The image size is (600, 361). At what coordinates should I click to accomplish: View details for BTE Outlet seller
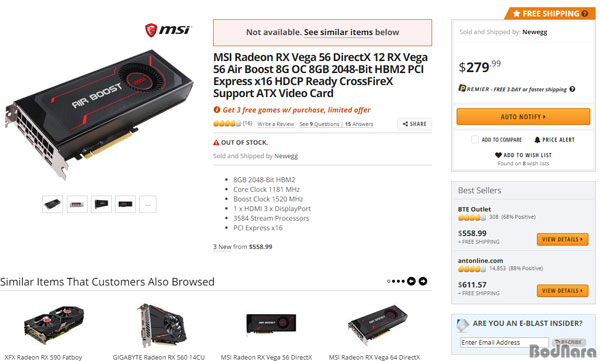pyautogui.click(x=562, y=239)
